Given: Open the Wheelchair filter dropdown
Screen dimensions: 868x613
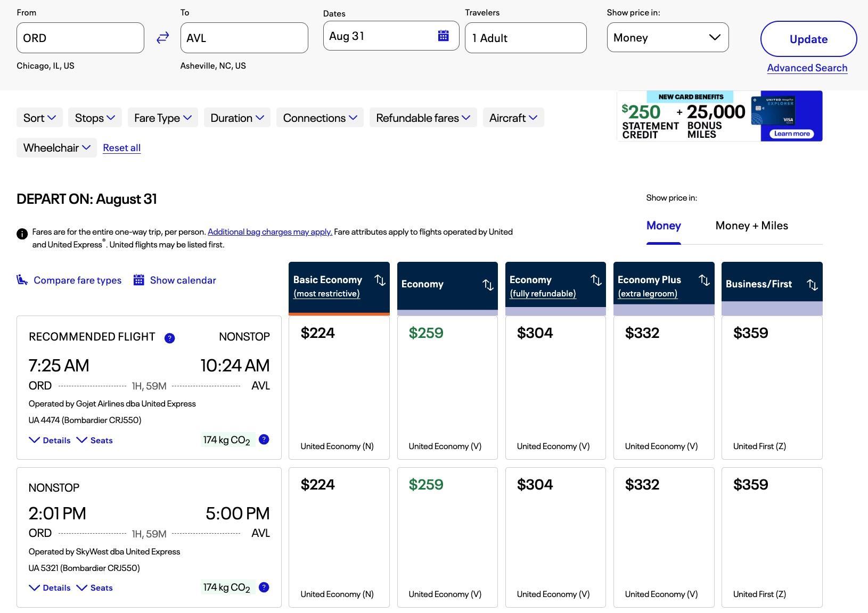Looking at the screenshot, I should [56, 148].
